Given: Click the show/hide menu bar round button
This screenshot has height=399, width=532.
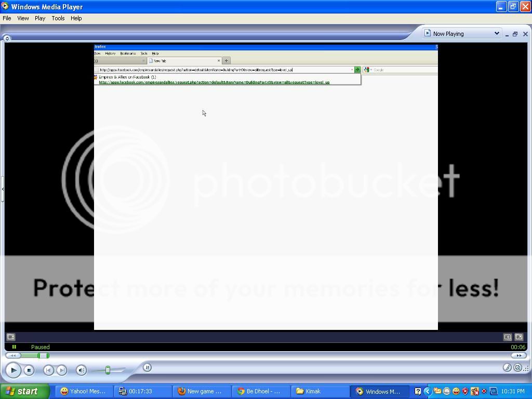Looking at the screenshot, I should pyautogui.click(x=7, y=38).
